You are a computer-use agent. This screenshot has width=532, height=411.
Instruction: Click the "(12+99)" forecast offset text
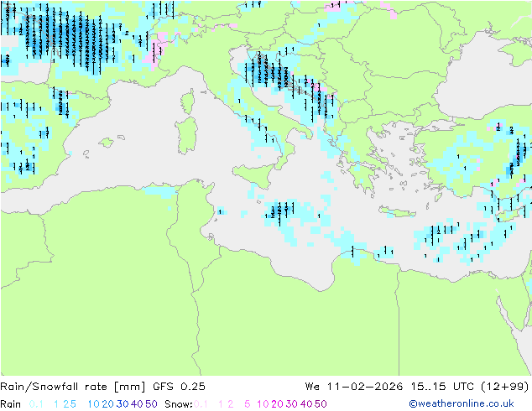tap(505, 387)
